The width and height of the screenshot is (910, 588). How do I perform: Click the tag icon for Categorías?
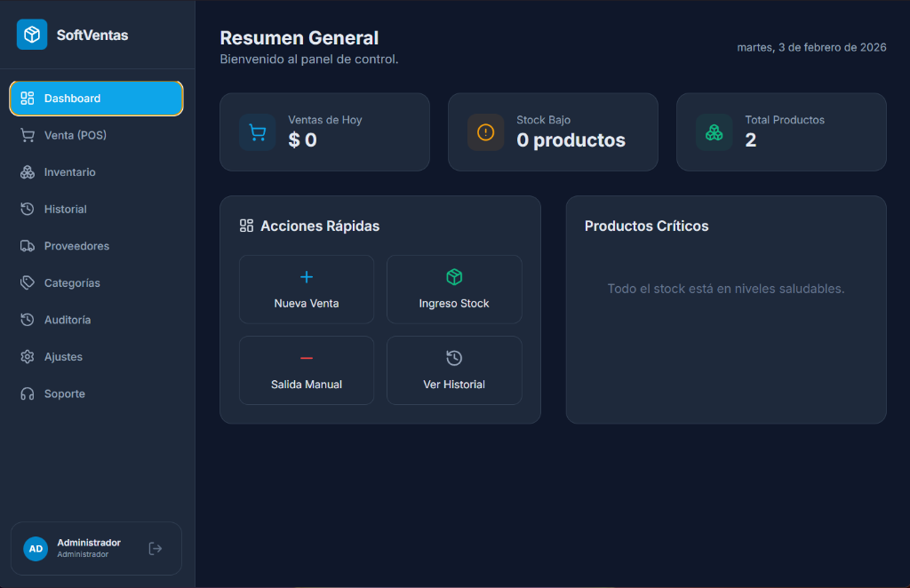pos(28,282)
